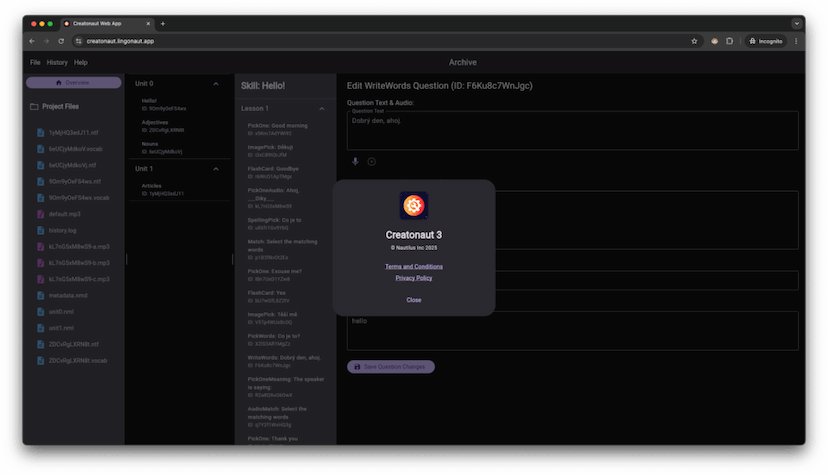The width and height of the screenshot is (828, 475).
Task: Click the file icon beside 6eUCjyMdkoV.vocab
Action: pos(41,149)
